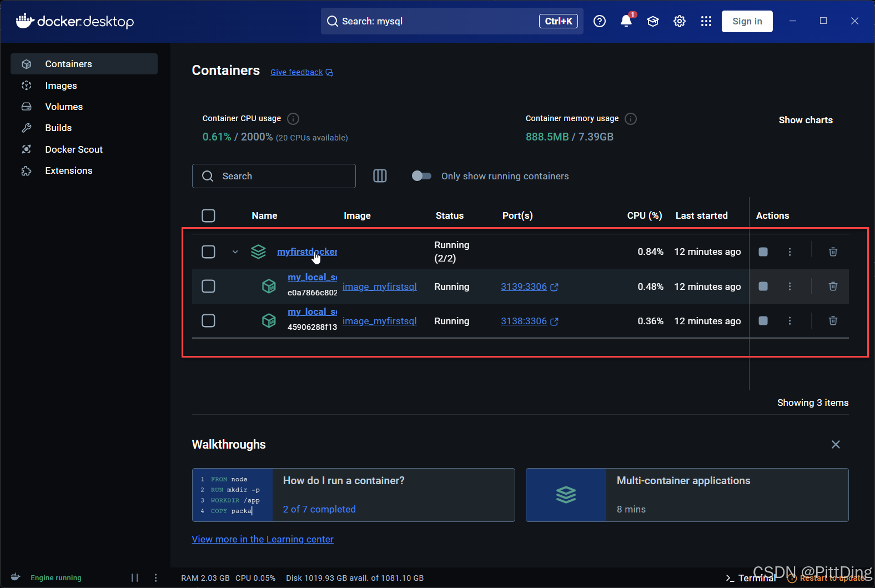Open Docker Scout in sidebar
Screen dimensions: 875x588
84,149
